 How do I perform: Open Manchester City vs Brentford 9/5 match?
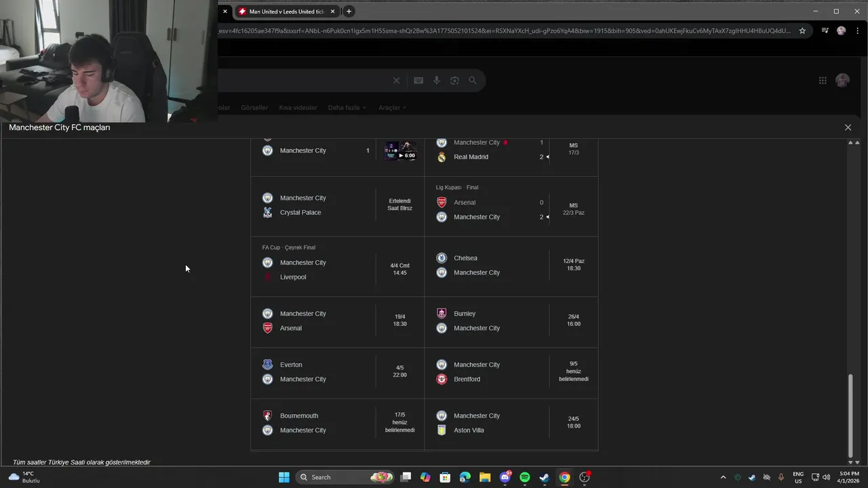tap(511, 373)
